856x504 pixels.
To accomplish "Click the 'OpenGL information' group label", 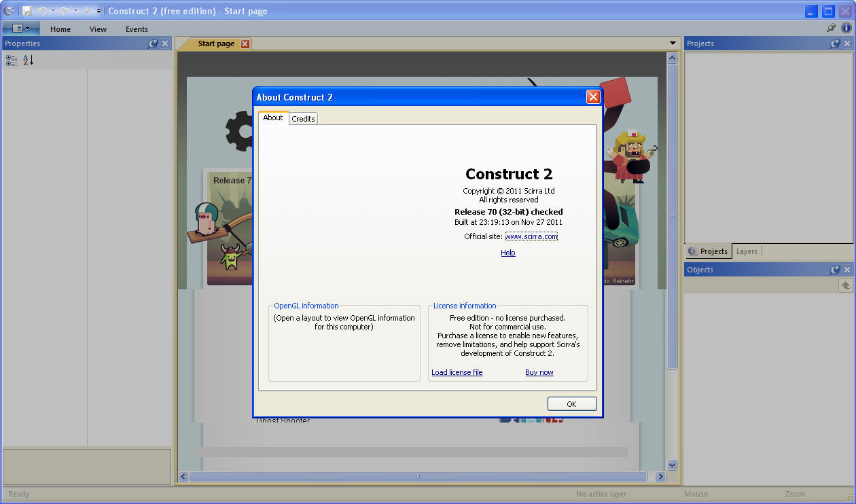I will click(306, 306).
